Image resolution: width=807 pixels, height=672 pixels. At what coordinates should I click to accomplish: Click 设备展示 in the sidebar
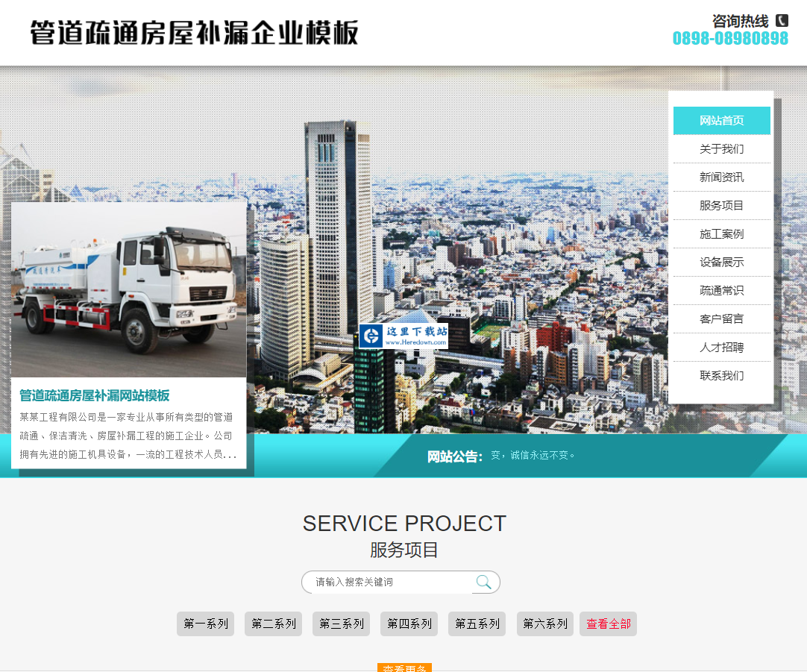[721, 262]
